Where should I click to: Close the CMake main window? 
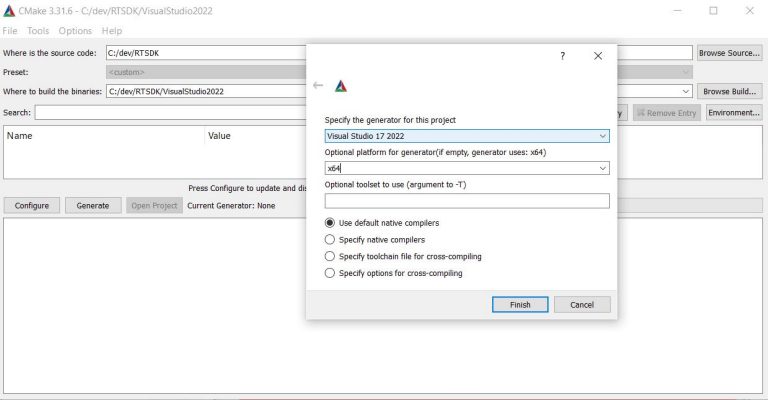pos(750,11)
